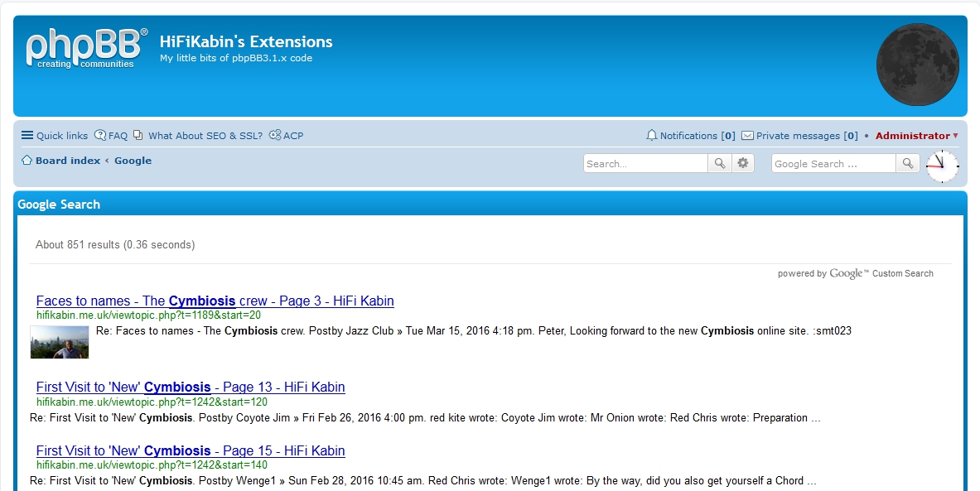Click the SEO & SSL page icon
Image resolution: width=980 pixels, height=491 pixels.
(x=138, y=135)
